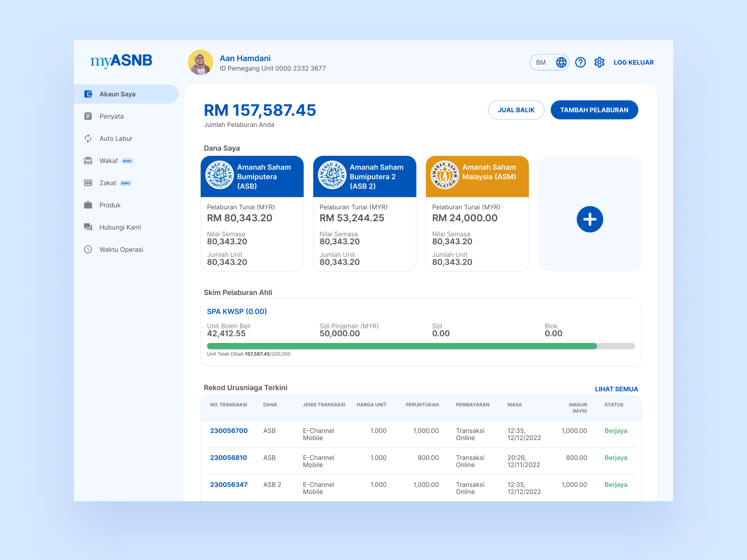
Task: Click the ASM fund logo emblem
Action: (x=445, y=175)
